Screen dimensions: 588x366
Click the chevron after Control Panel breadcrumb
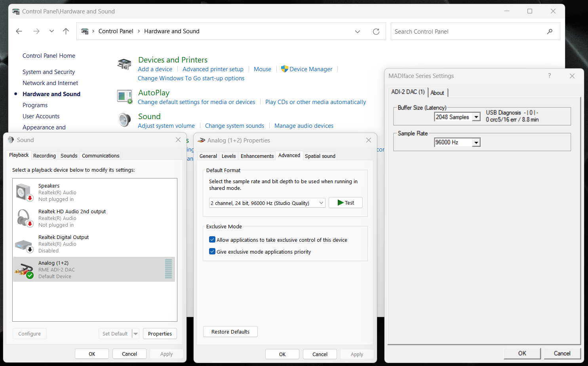tap(139, 31)
